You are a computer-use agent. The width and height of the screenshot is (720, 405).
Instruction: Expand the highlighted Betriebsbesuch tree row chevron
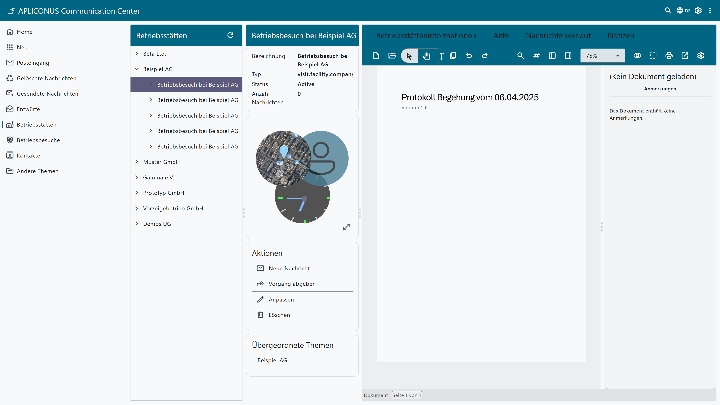point(151,84)
